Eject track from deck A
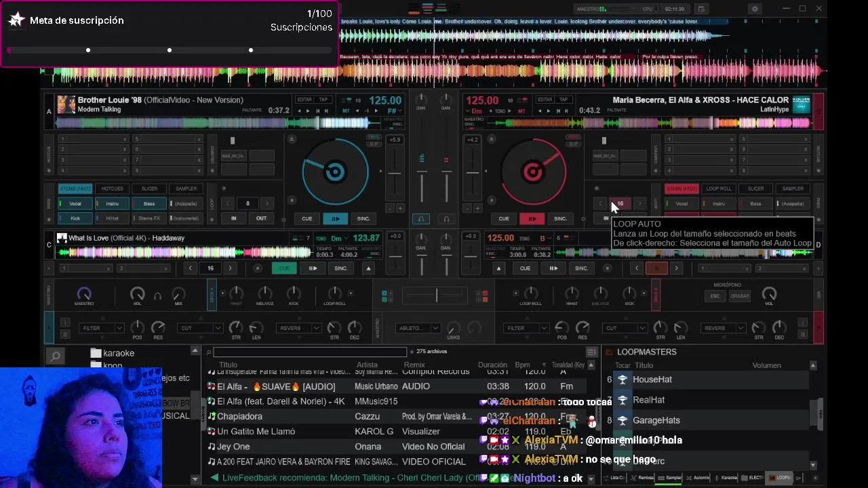Image resolution: width=868 pixels, height=488 pixels. point(292,139)
